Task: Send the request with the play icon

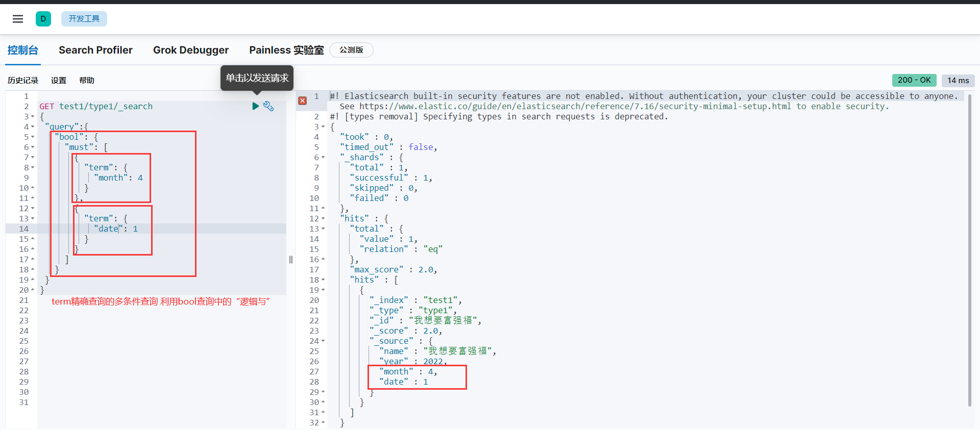Action: point(255,106)
